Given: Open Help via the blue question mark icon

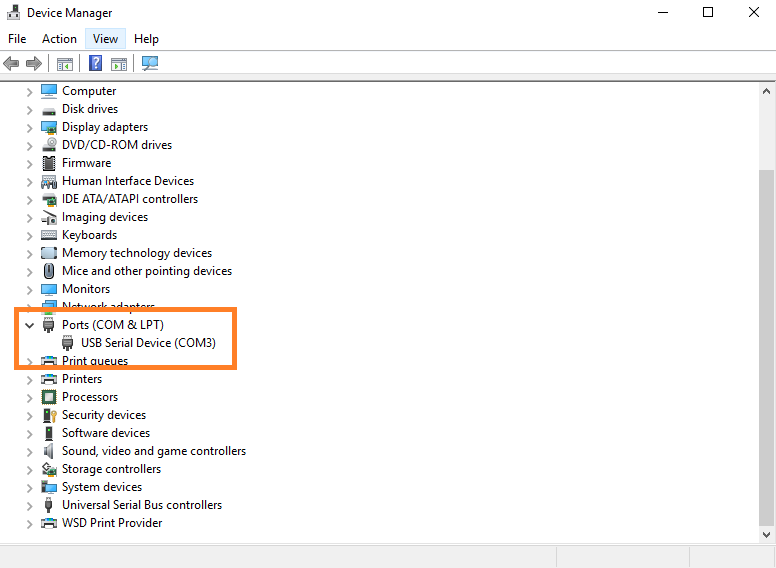Looking at the screenshot, I should [x=96, y=64].
